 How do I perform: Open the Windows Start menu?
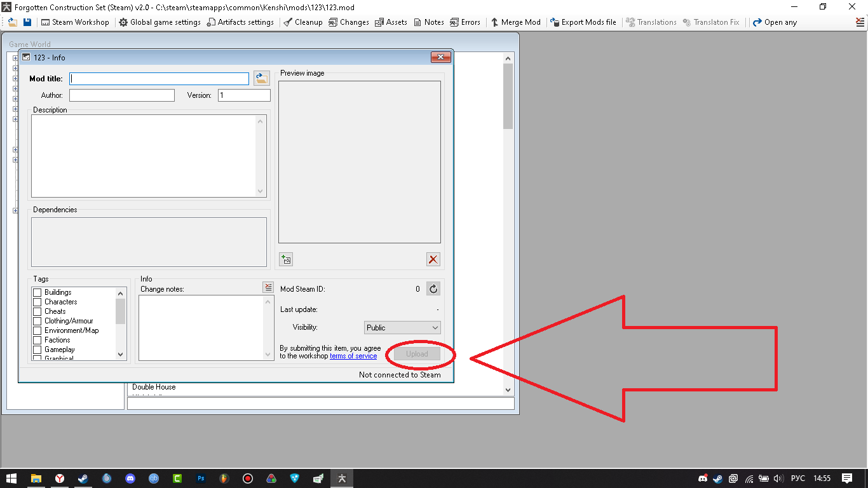[x=11, y=478]
